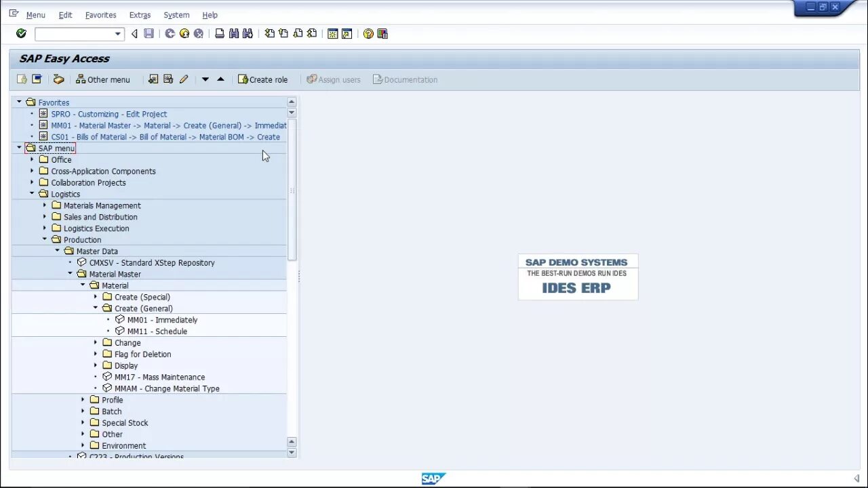
Task: Click the tree scrollbar up arrow
Action: point(292,102)
